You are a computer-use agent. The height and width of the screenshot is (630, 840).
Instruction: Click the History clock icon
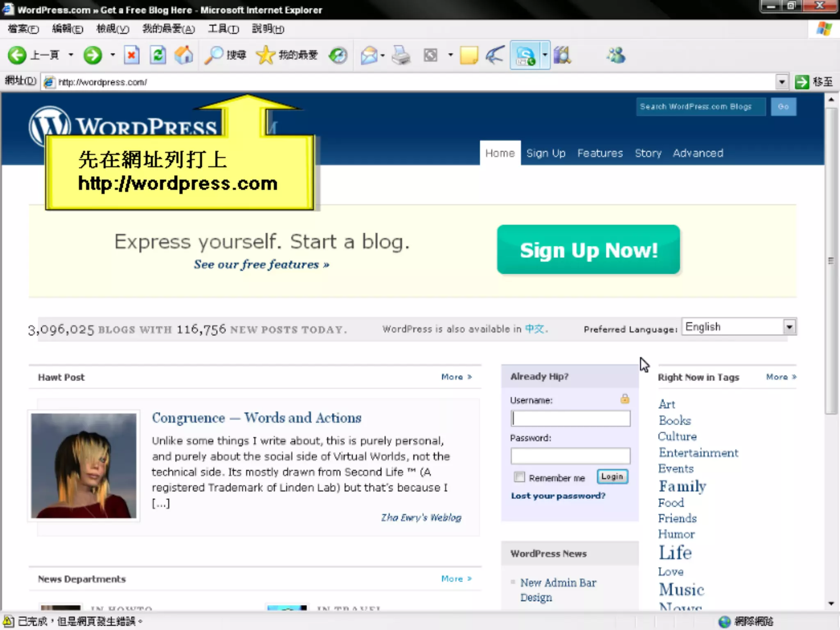[x=338, y=55]
